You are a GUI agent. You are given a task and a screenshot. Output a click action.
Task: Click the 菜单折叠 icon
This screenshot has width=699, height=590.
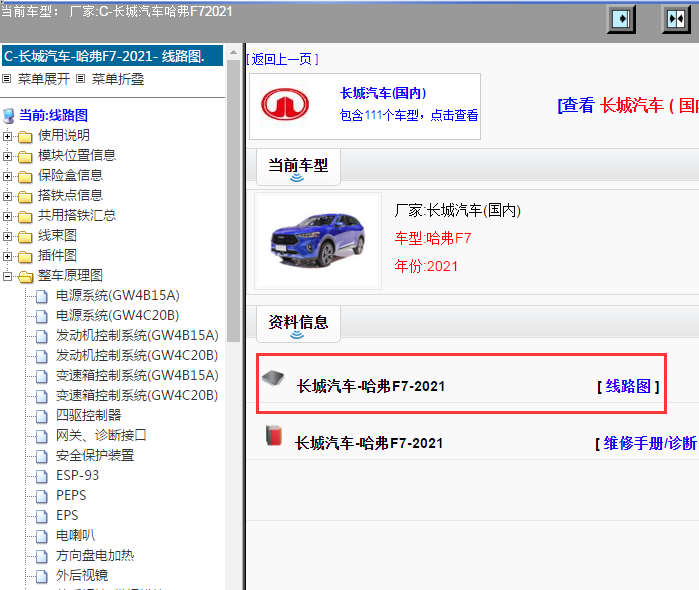80,79
